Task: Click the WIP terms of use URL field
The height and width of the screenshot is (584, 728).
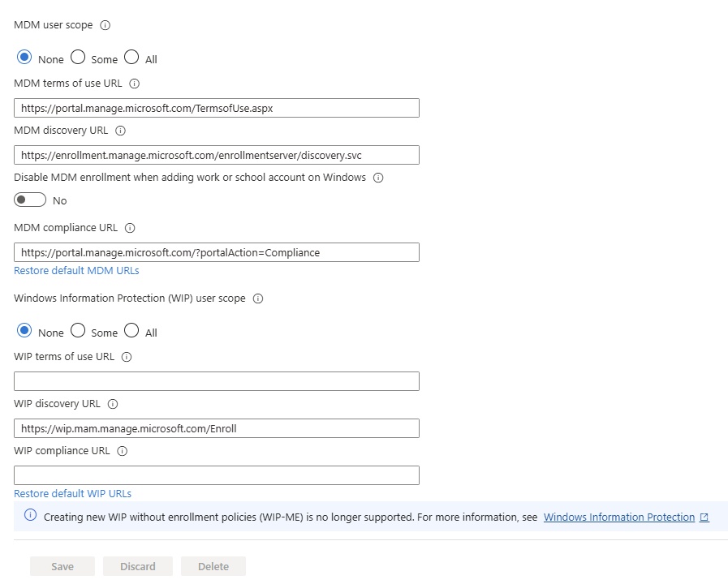Action: [x=217, y=381]
